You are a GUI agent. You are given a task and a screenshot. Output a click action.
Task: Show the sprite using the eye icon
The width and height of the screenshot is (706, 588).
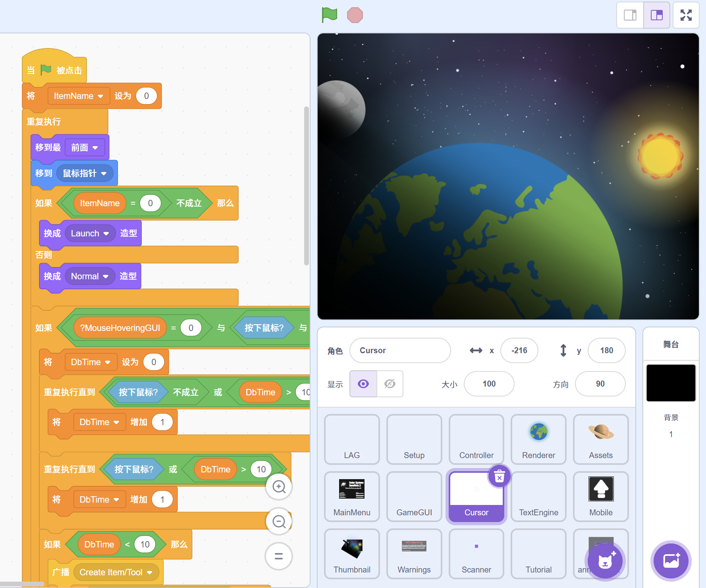tap(363, 384)
